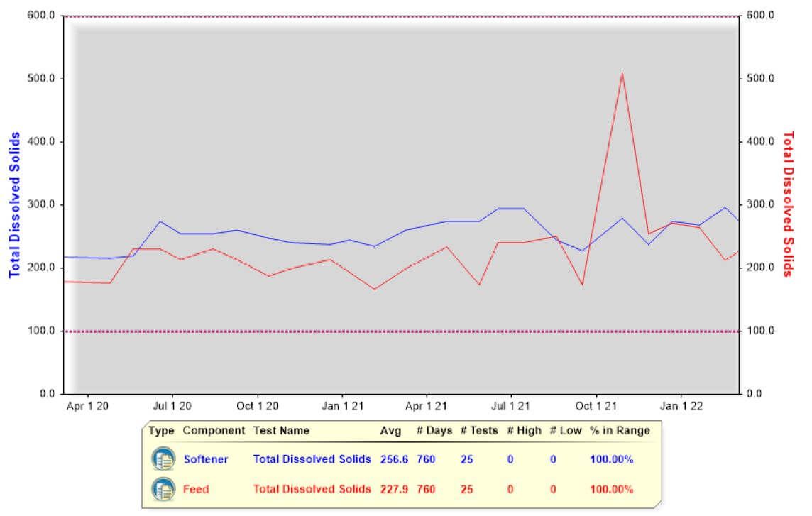Click the Jan 1 21 x-axis label
Screen dimensions: 812x516
click(342, 407)
